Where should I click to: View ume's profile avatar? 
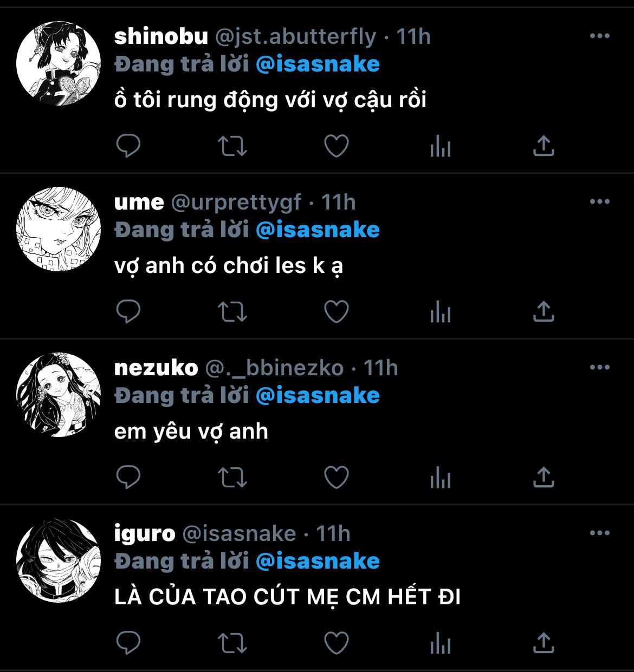click(x=59, y=229)
